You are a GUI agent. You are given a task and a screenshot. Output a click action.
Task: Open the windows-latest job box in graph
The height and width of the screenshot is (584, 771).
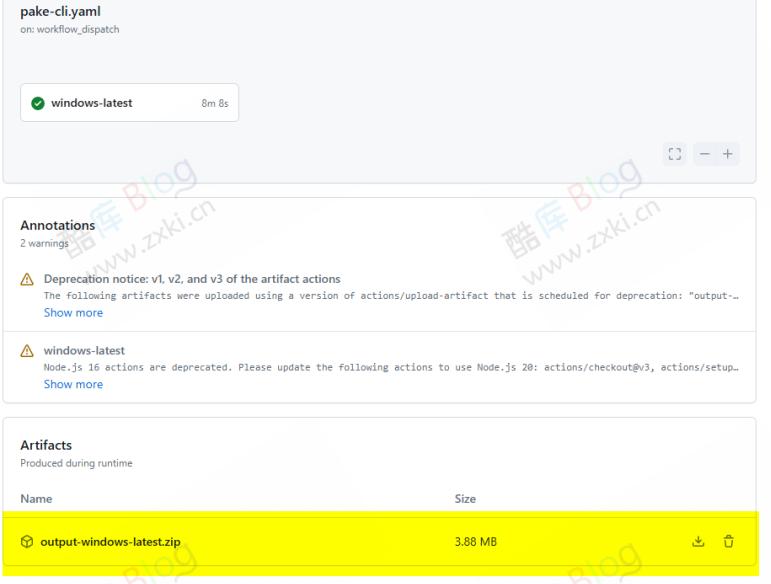[129, 103]
